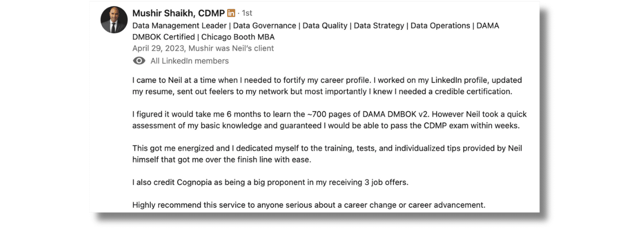Click the paragraph mentioning DAMA DMBOK v2
Image resolution: width=644 pixels, height=230 pixels.
tap(329, 120)
